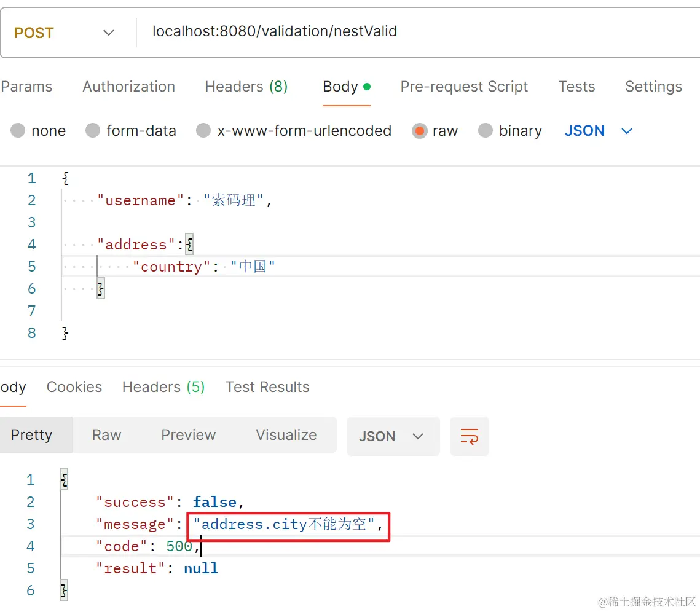Select the none body type
Screen dimensions: 700x612
(38, 131)
